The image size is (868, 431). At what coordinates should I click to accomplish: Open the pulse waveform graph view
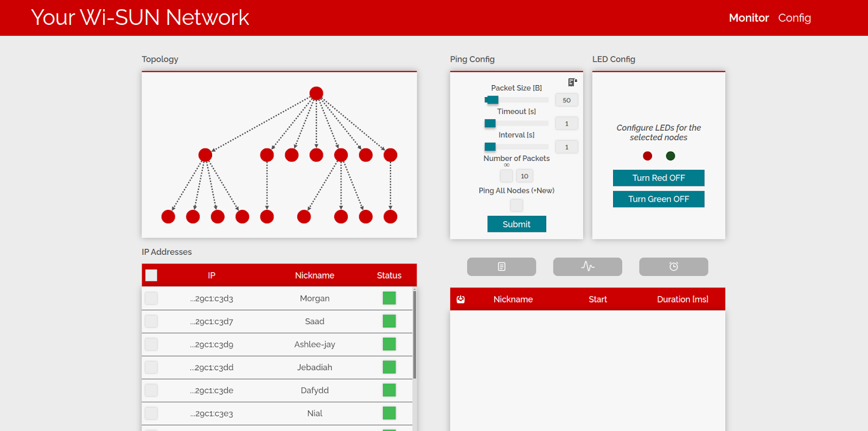tap(588, 267)
